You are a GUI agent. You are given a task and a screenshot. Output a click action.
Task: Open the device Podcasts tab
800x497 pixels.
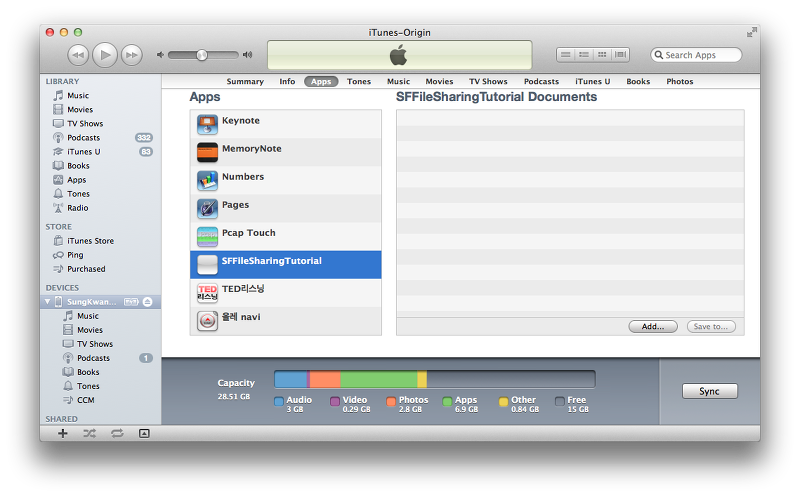click(541, 81)
